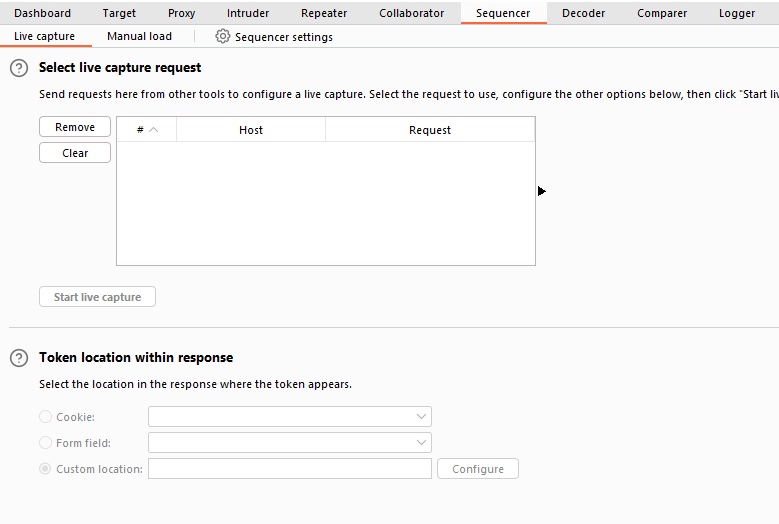
Task: Open the Repeater tab
Action: (324, 13)
